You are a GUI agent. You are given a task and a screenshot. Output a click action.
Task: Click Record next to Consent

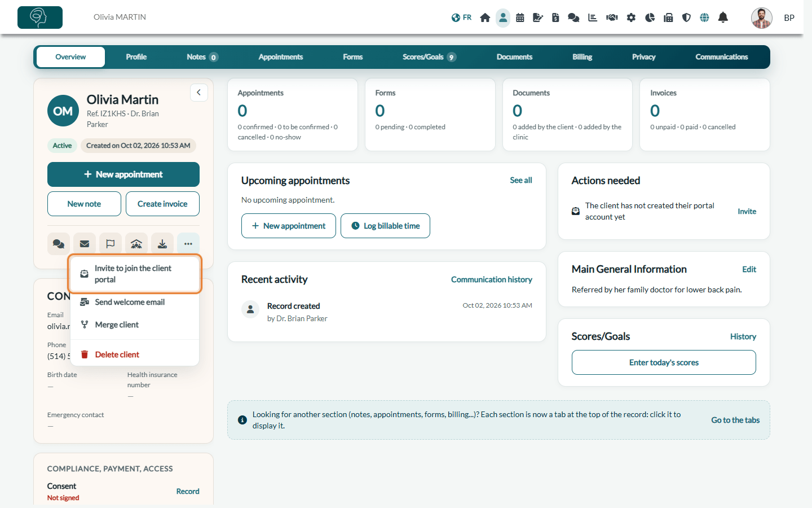click(x=188, y=491)
